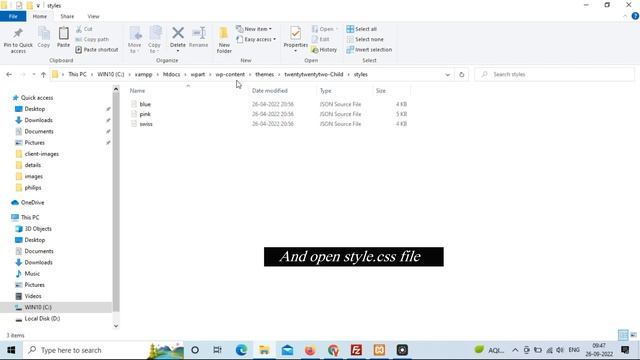Open the recent locations dropdown arrow
Viewport: 640px width, 360px height.
[x=33, y=74]
